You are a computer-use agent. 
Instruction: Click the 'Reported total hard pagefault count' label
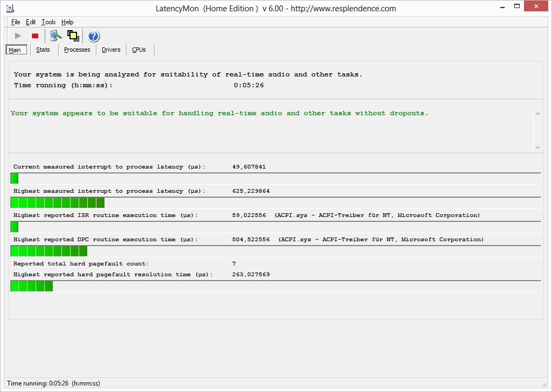(81, 263)
